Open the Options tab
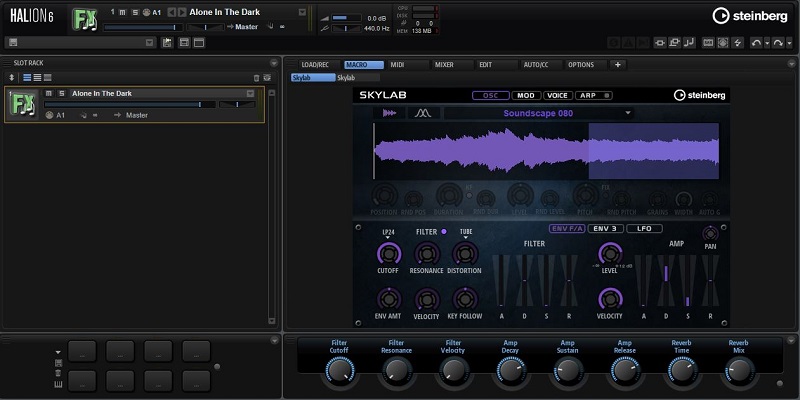Image resolution: width=800 pixels, height=400 pixels. point(581,64)
